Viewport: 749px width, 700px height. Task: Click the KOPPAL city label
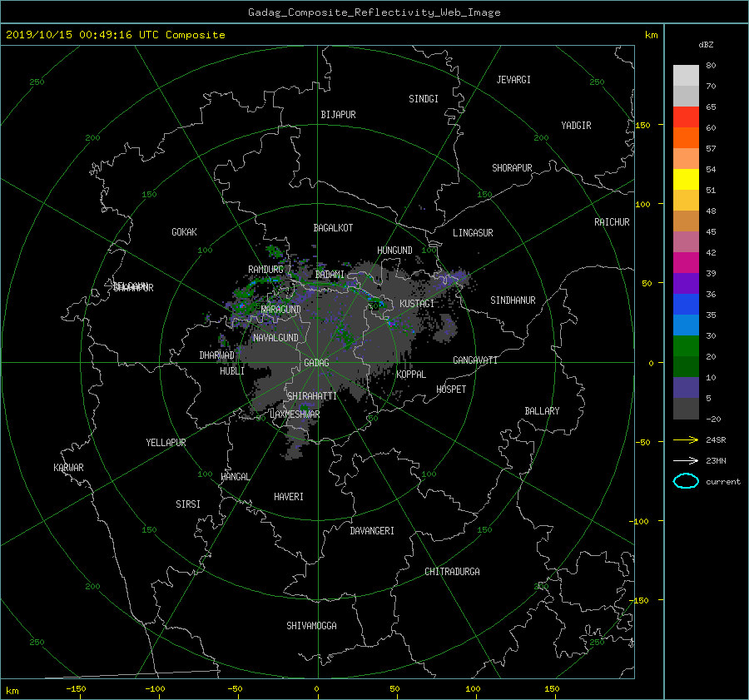point(411,374)
